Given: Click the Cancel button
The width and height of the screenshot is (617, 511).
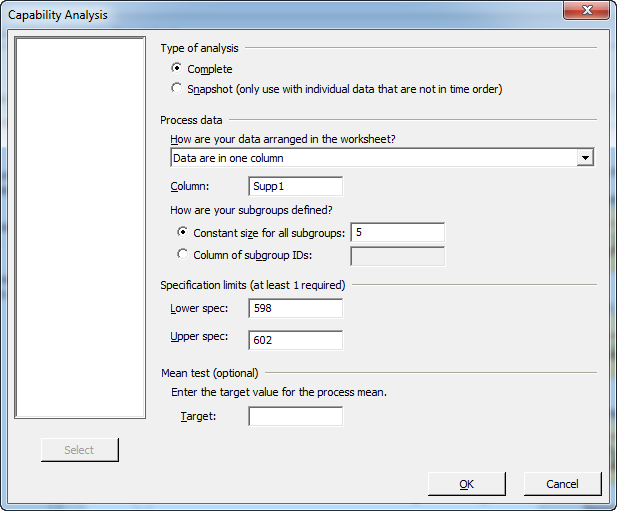Looking at the screenshot, I should tap(562, 484).
